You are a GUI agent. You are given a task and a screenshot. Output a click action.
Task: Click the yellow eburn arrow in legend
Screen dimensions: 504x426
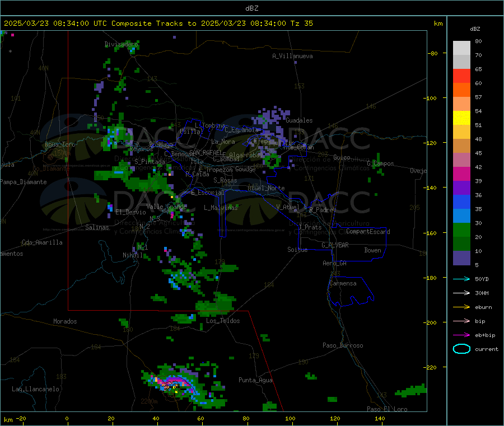[x=461, y=307]
